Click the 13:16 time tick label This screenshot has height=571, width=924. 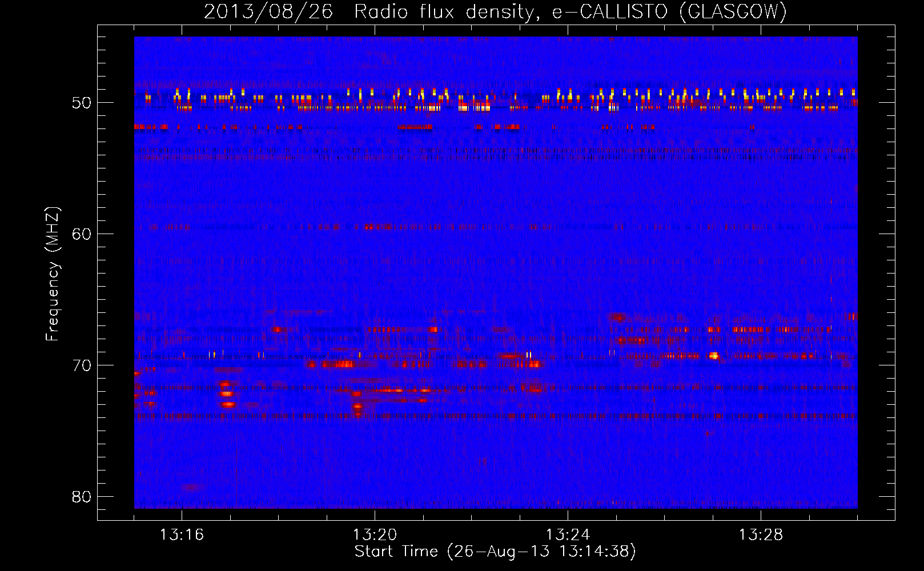tap(182, 535)
